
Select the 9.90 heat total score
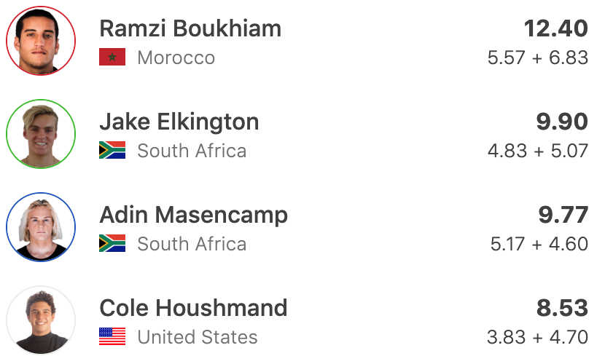point(562,122)
